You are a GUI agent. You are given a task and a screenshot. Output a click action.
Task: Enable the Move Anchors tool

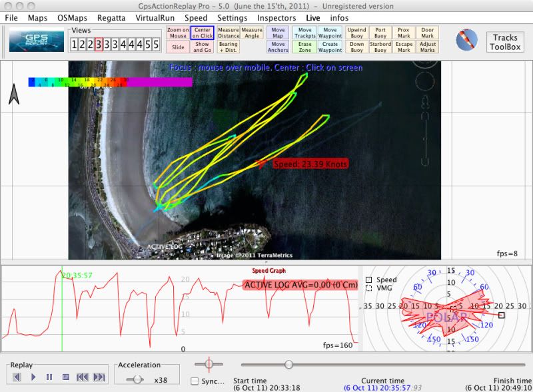point(278,47)
